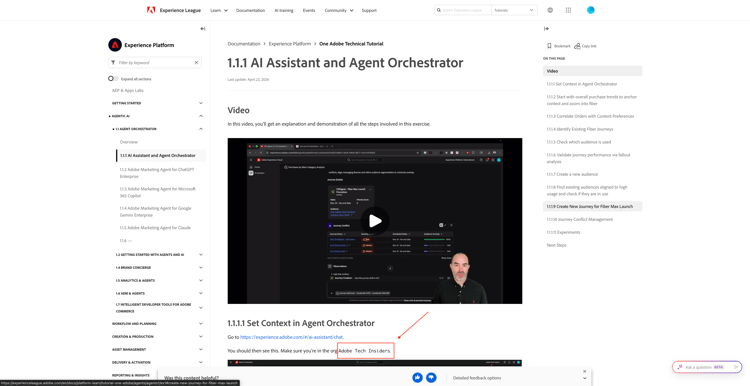
Task: Bookmark this tutorial page
Action: pyautogui.click(x=559, y=46)
